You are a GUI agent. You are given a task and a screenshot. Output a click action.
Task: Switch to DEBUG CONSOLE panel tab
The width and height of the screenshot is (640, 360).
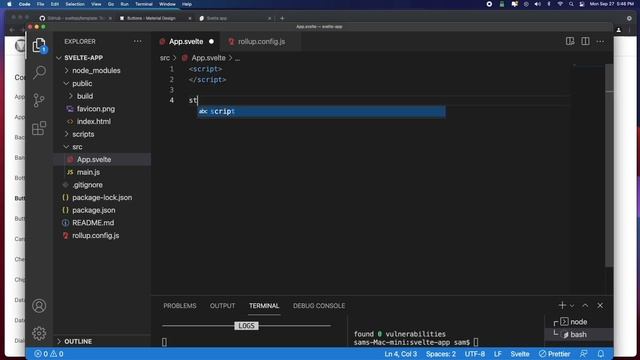319,306
